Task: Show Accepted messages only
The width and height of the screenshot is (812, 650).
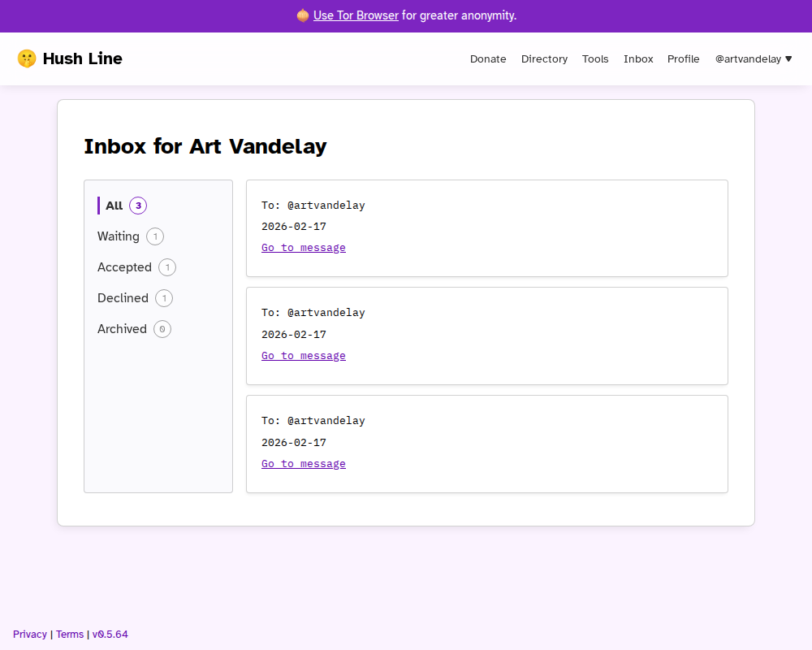Action: click(124, 267)
